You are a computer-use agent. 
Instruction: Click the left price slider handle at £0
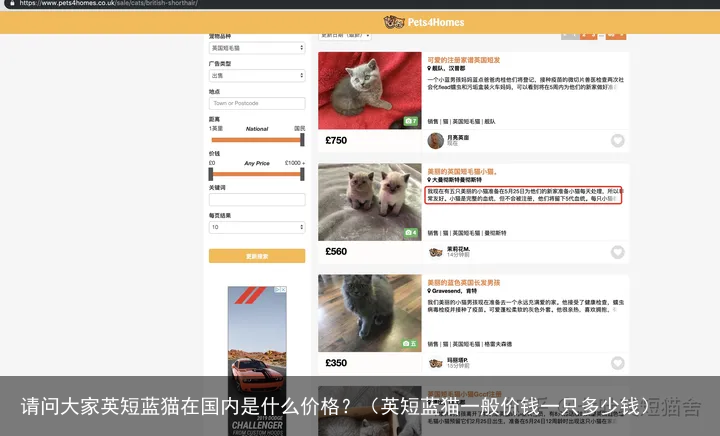pos(211,174)
